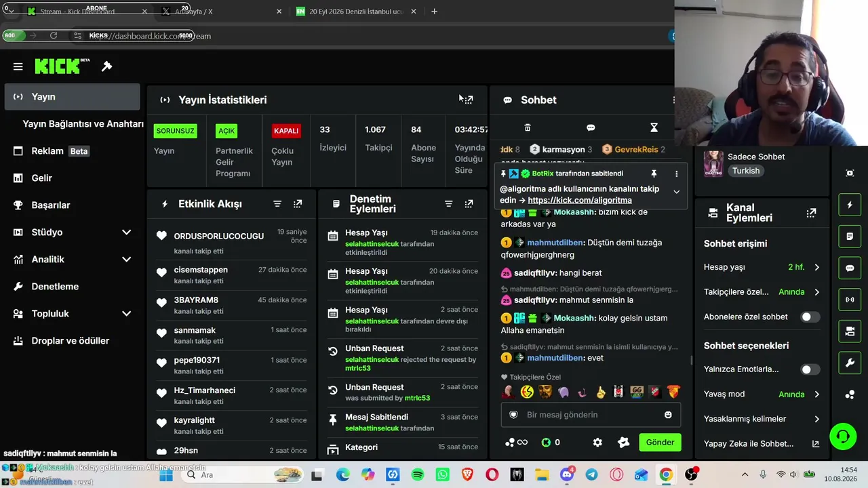This screenshot has height=488, width=868.
Task: Clear chat with the trash icon
Action: 528,127
